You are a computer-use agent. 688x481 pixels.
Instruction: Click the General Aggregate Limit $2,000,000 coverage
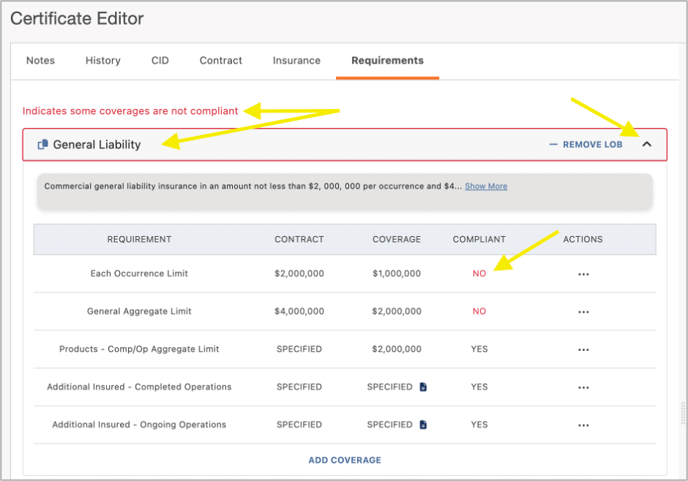397,311
